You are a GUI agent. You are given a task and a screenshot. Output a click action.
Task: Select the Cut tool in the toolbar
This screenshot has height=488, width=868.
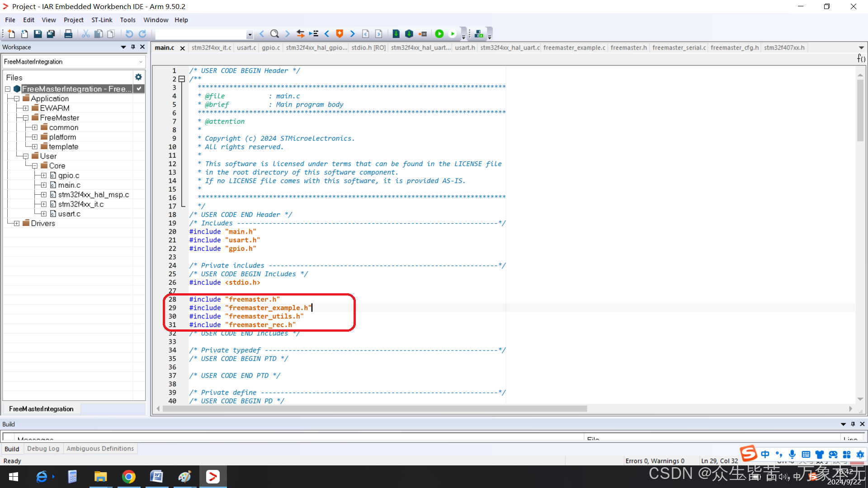85,33
